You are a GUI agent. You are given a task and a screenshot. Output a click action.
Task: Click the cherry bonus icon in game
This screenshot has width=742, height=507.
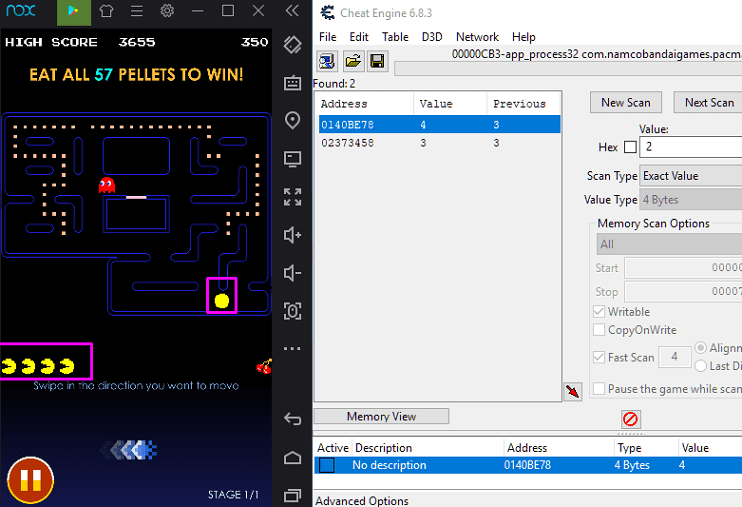pyautogui.click(x=264, y=366)
